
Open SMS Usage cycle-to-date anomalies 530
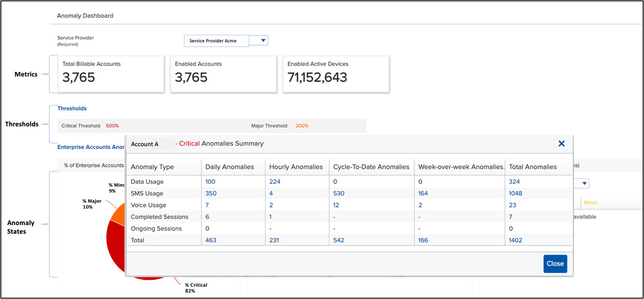339,193
